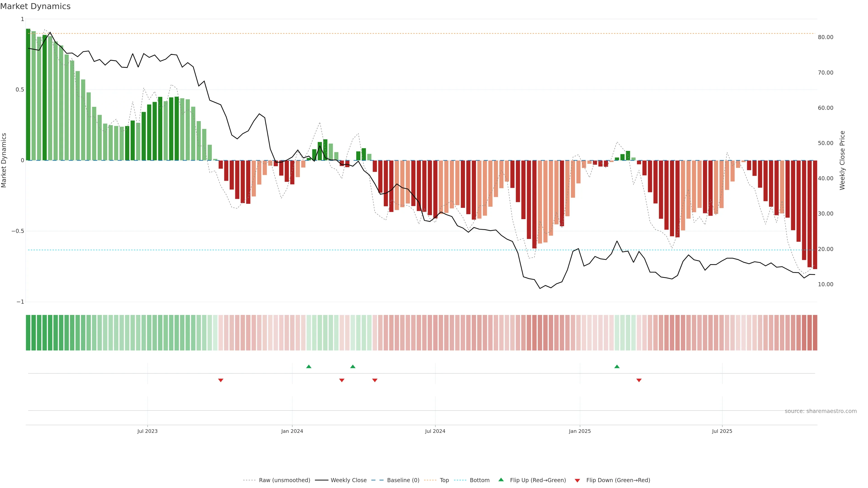Click the Jul 2023 axis label

tap(147, 431)
